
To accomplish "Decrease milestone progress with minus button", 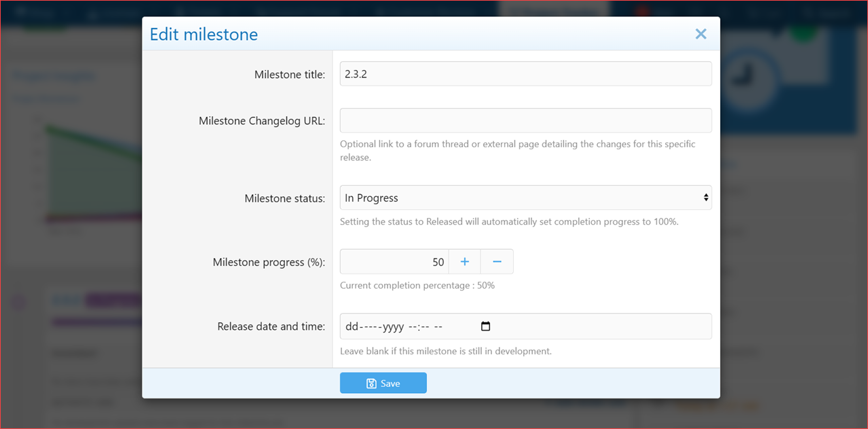I will (497, 261).
